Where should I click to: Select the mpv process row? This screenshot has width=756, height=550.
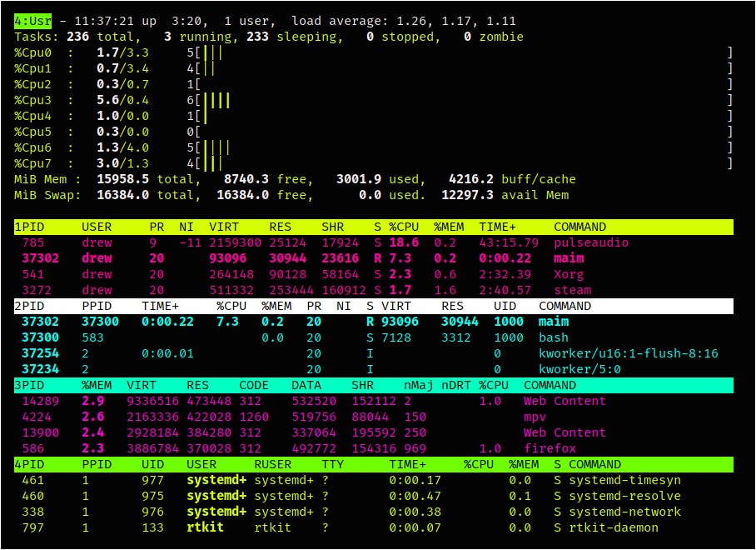[x=535, y=417]
